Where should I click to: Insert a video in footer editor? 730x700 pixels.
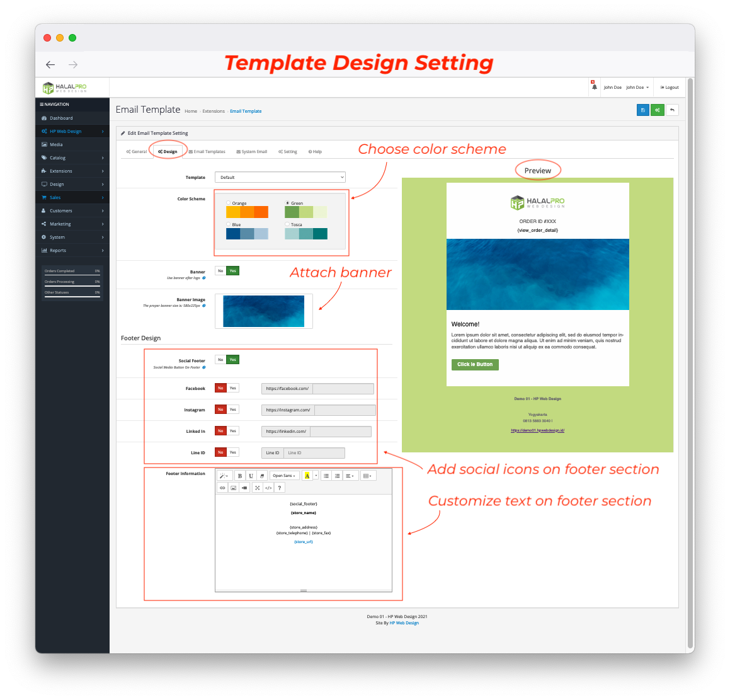[x=245, y=488]
